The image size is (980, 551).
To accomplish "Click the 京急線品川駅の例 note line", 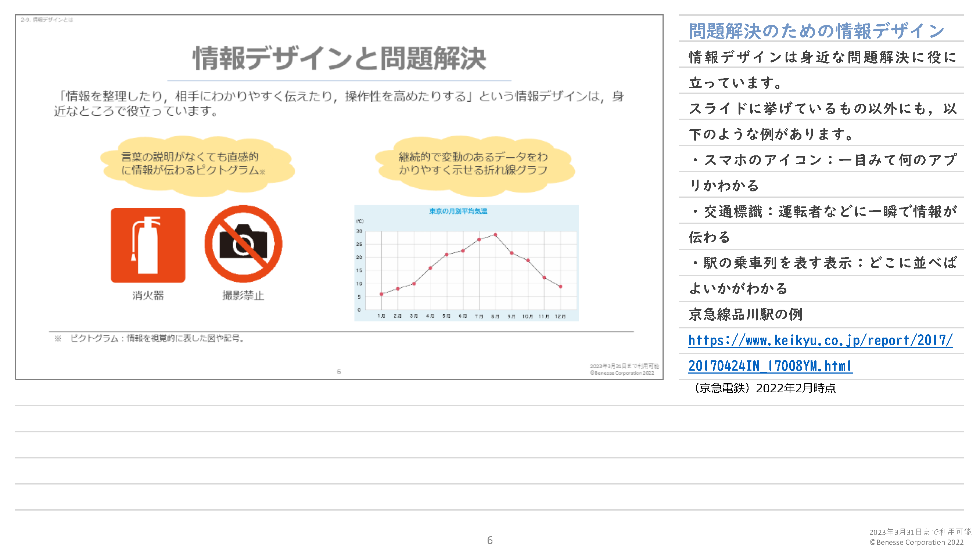I will (x=746, y=314).
